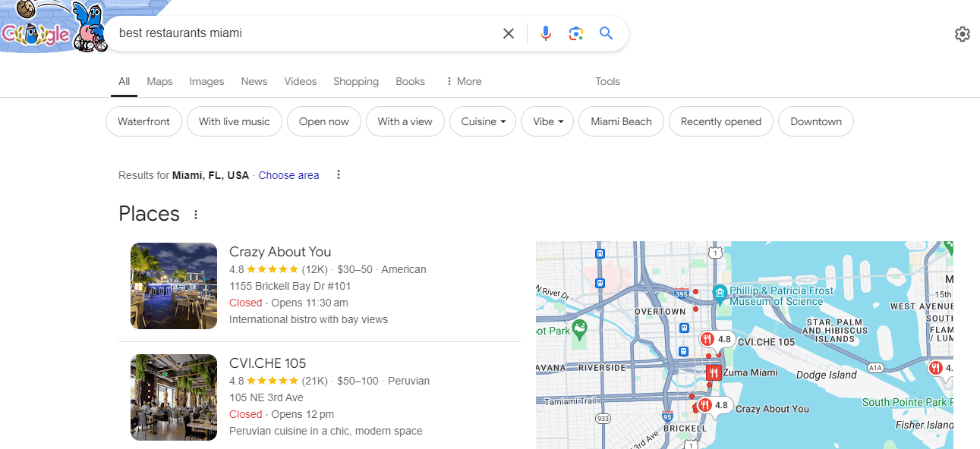Screen dimensions: 980x449
Task: Click the Choose area link
Action: pos(288,174)
